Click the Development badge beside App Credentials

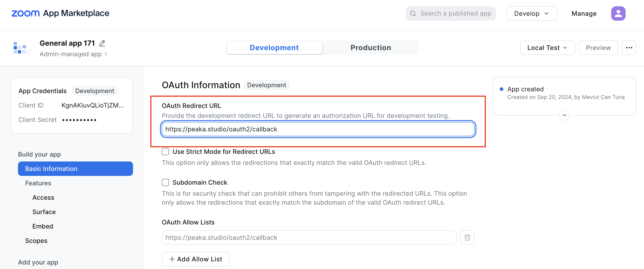click(x=95, y=91)
